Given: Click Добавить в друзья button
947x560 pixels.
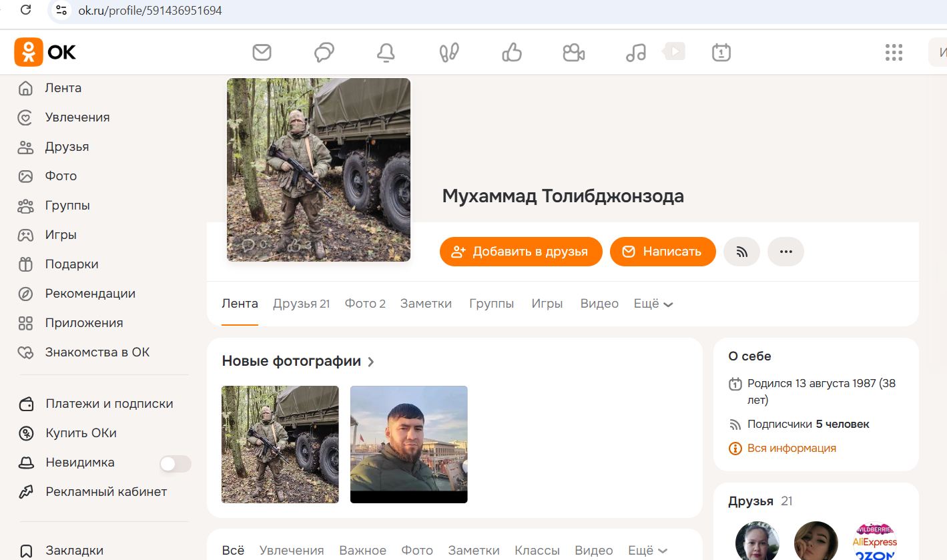Looking at the screenshot, I should (521, 252).
